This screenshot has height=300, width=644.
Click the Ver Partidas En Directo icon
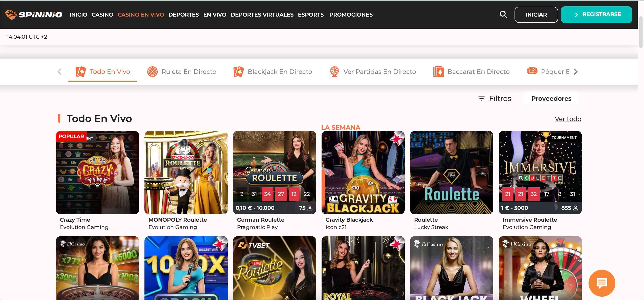point(334,72)
